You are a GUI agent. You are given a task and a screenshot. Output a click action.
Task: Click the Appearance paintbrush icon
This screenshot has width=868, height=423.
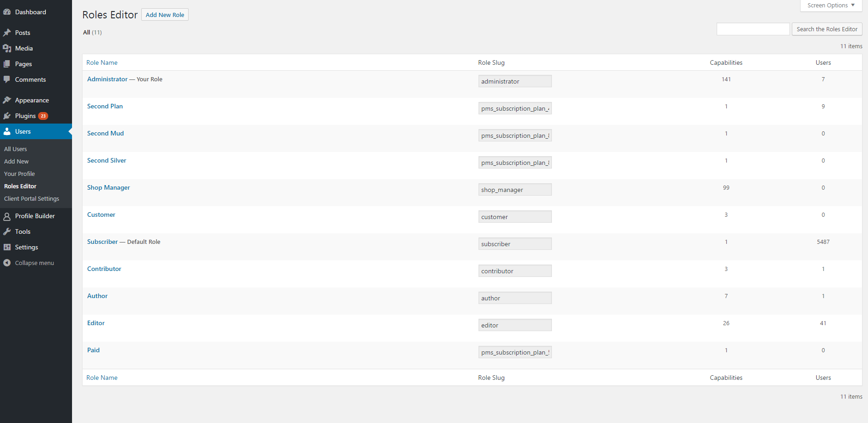pos(7,100)
